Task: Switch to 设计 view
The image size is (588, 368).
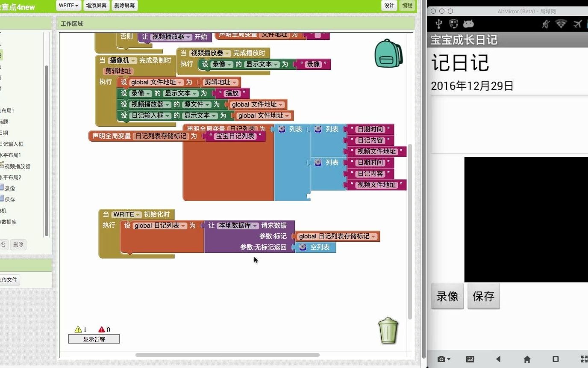Action: click(x=389, y=6)
